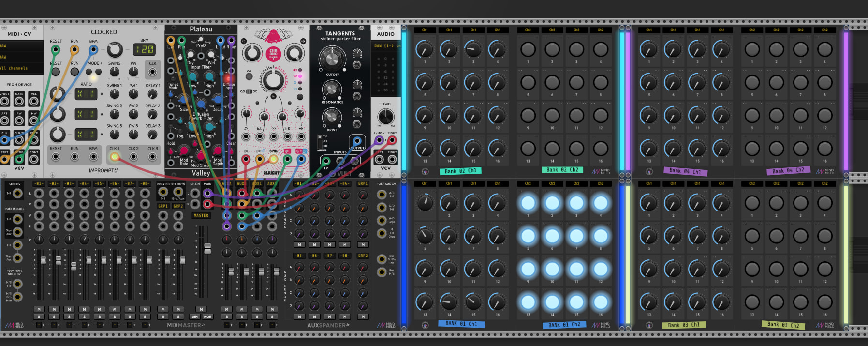This screenshot has width=868, height=346.
Task: Toggle the master DIM button
Action: 195,316
